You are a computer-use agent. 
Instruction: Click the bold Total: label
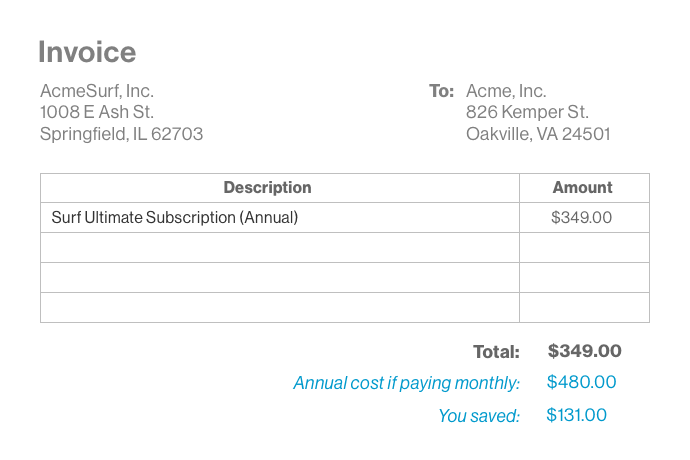point(496,352)
